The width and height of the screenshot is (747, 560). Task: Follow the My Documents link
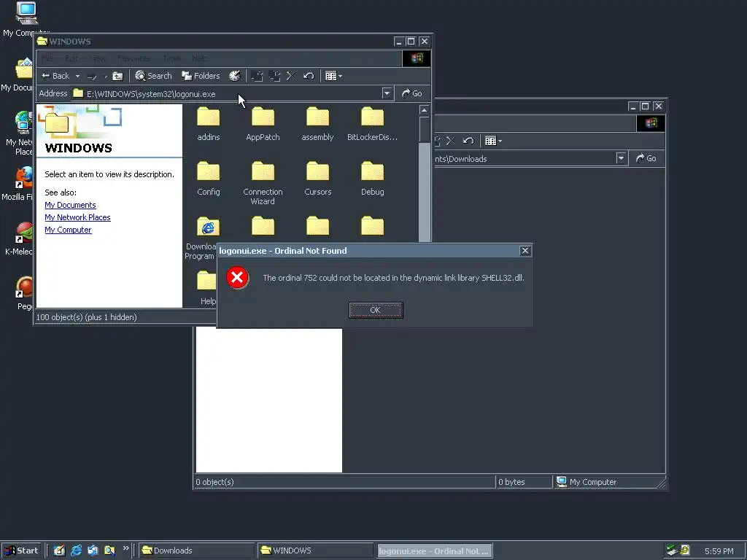(71, 205)
